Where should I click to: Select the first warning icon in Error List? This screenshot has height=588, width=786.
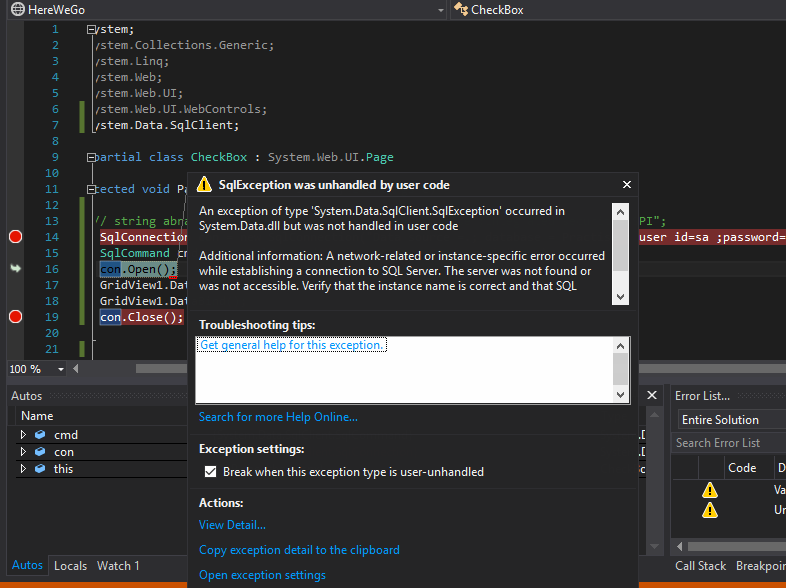click(710, 490)
